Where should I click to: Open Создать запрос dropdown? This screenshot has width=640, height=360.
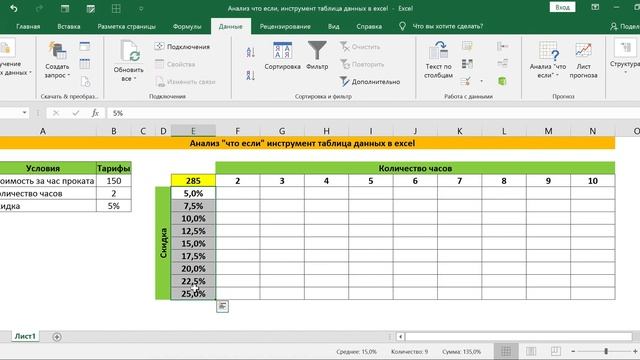pyautogui.click(x=57, y=61)
